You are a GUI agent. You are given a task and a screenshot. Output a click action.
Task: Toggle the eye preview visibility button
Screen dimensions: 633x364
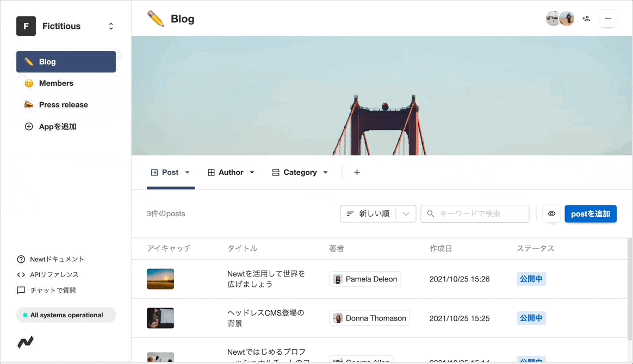tap(551, 214)
